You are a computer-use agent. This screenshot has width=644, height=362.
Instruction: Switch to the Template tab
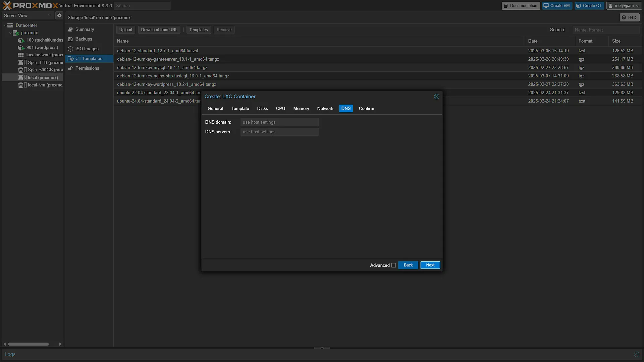(240, 109)
